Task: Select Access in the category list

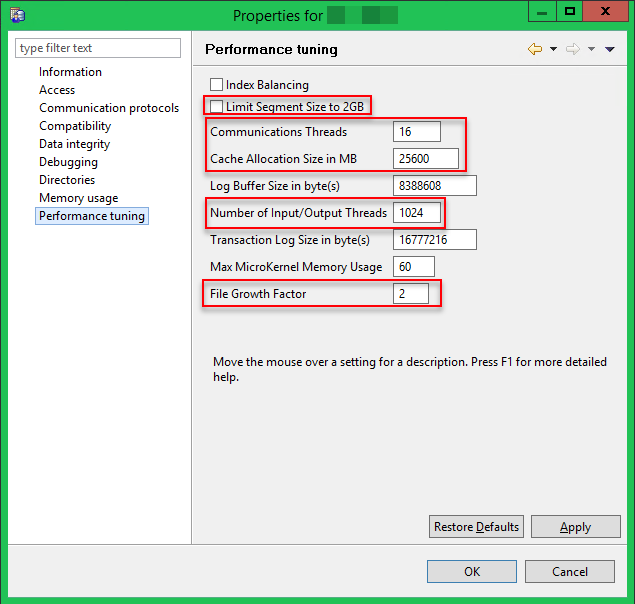Action: pyautogui.click(x=57, y=90)
